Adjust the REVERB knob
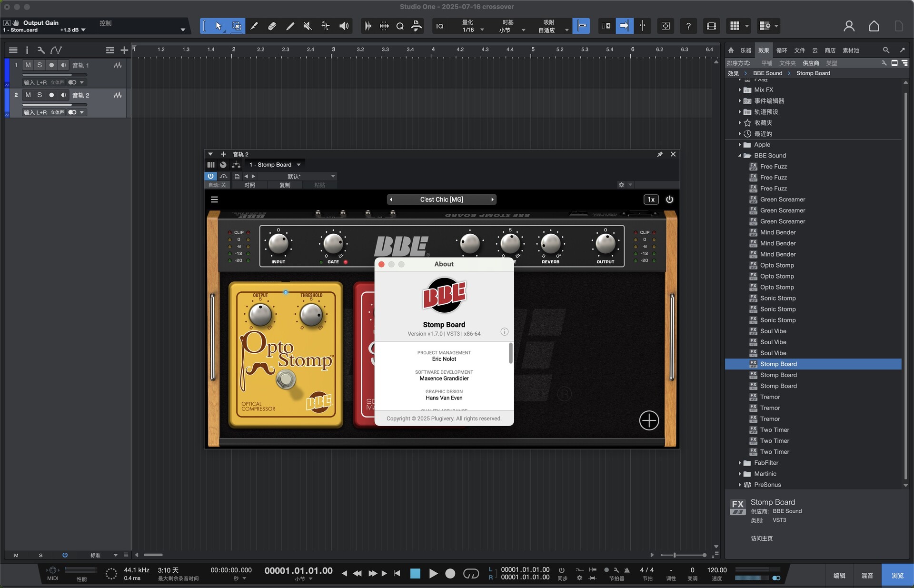 tap(550, 243)
